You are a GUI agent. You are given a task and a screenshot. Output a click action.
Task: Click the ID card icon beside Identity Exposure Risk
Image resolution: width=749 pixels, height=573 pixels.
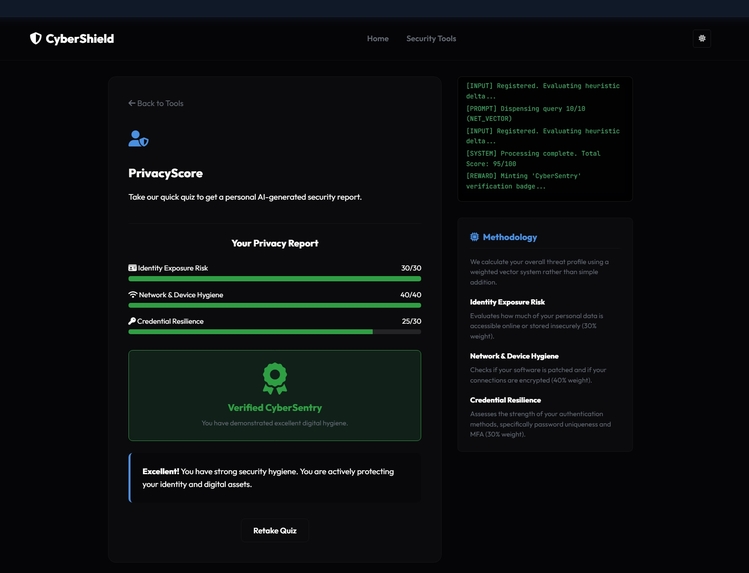pos(132,268)
